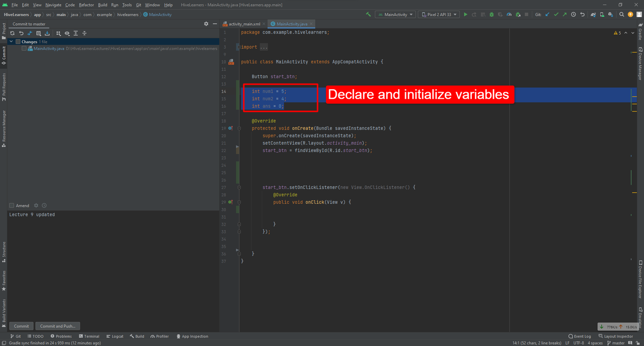
Task: Open the Layout Inspector tool window
Action: 615,336
